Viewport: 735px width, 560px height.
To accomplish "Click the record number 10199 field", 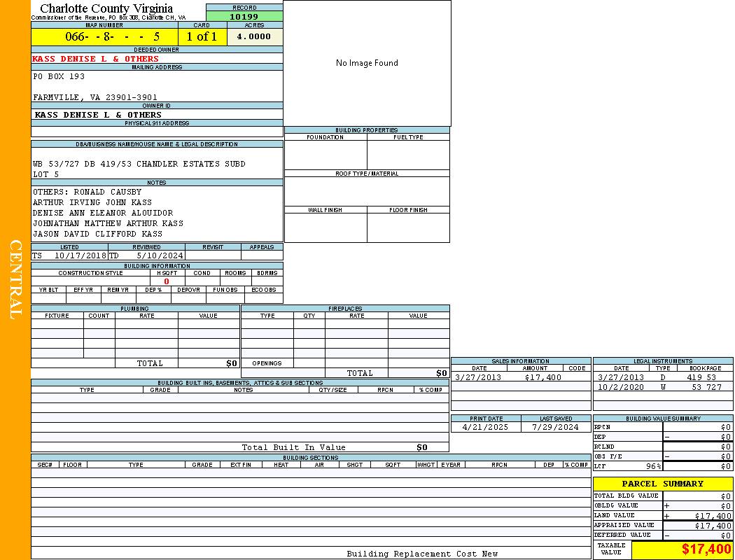I will pos(244,17).
